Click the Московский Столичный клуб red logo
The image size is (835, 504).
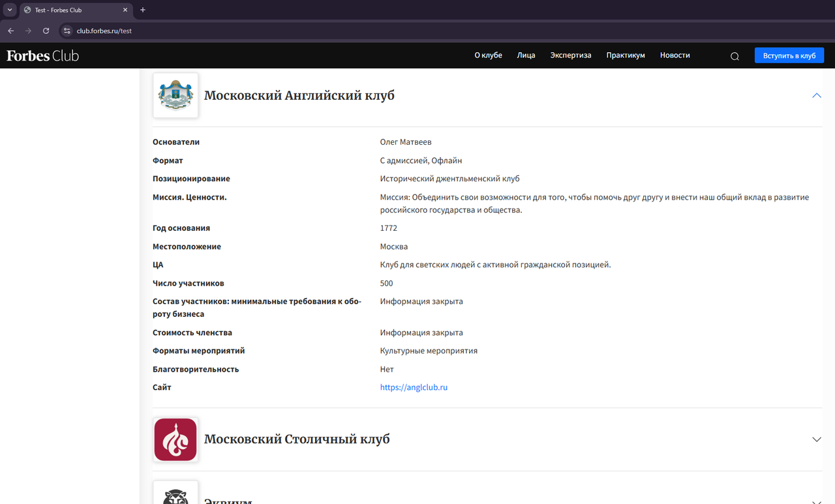point(175,439)
